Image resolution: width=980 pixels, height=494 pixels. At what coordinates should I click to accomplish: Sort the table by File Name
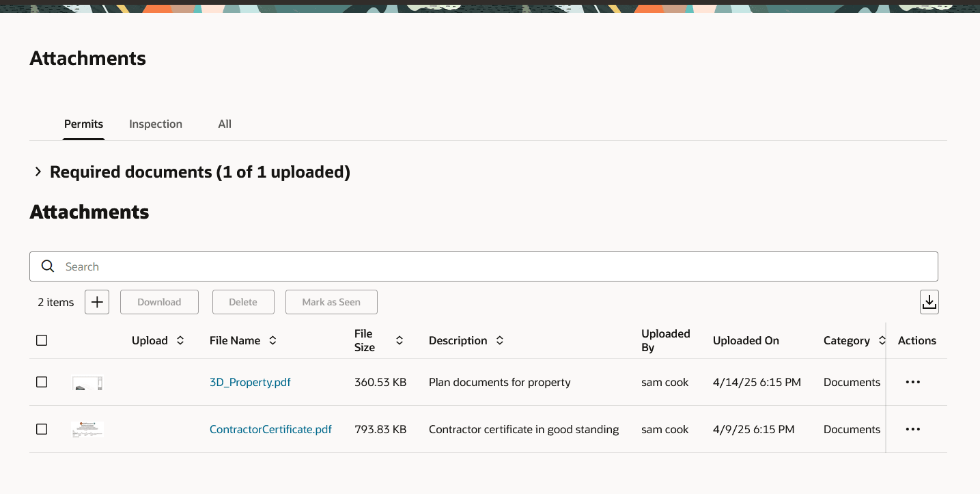(x=272, y=340)
